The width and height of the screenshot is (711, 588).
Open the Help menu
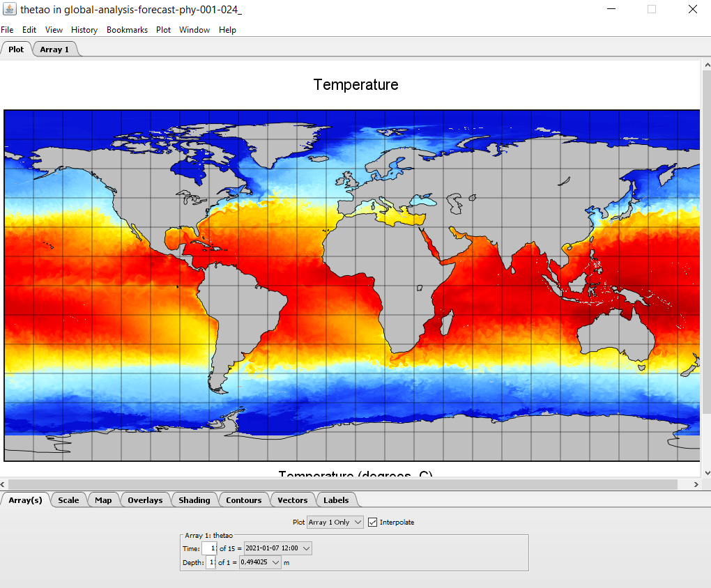[227, 30]
